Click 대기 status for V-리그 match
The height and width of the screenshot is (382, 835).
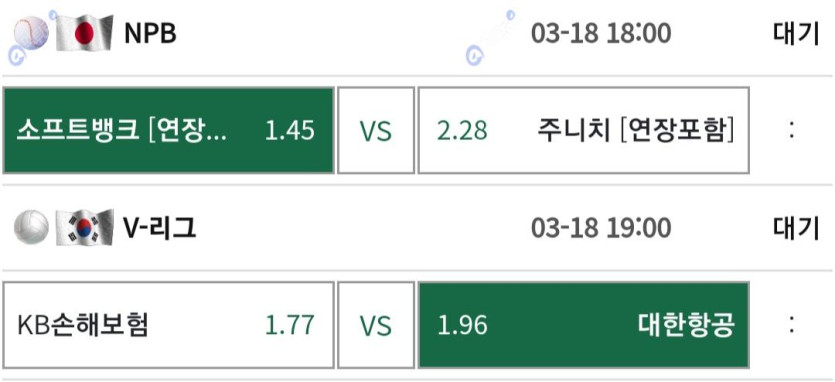[x=796, y=228]
